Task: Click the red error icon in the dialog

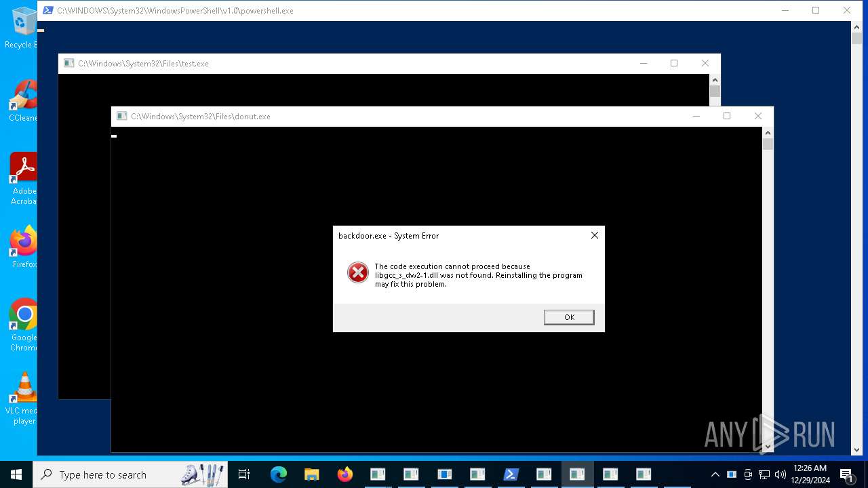Action: point(357,272)
